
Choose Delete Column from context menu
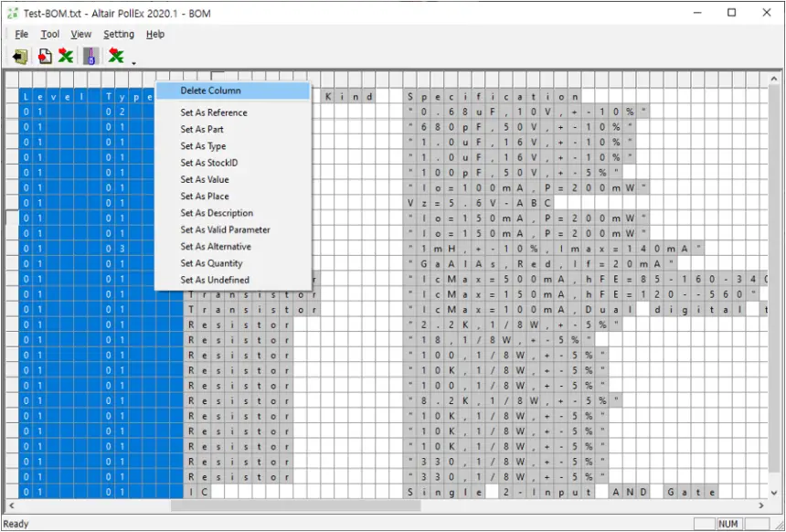233,90
